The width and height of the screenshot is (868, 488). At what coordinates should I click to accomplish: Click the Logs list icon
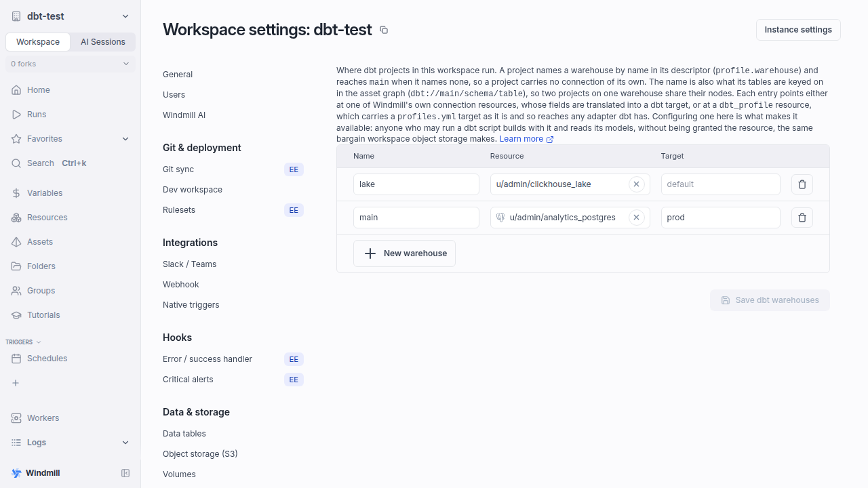pyautogui.click(x=16, y=443)
